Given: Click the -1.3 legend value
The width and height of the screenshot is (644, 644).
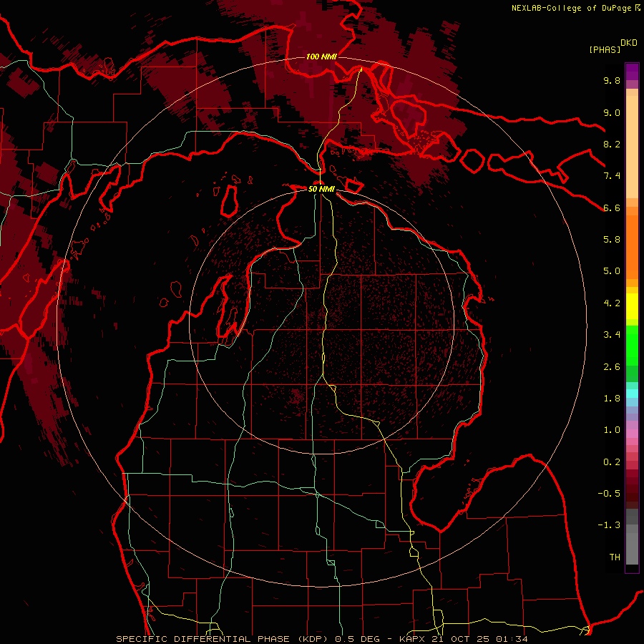Looking at the screenshot, I should [609, 525].
